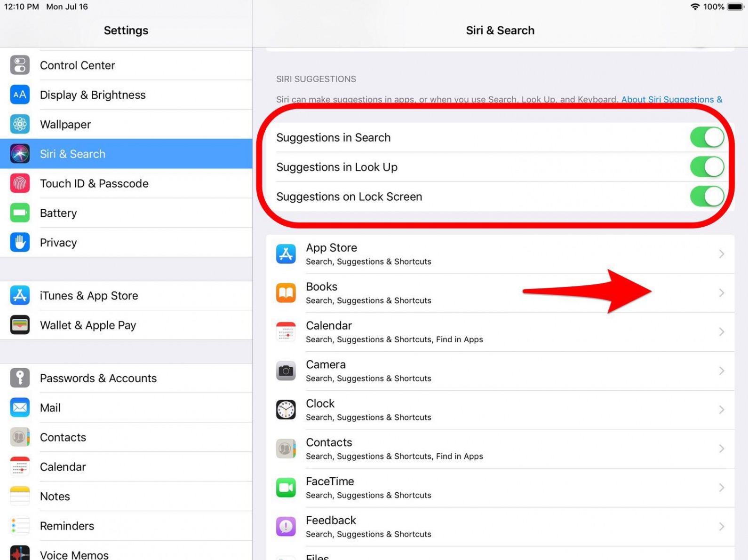The height and width of the screenshot is (560, 748).
Task: Tap the Clock icon in app list
Action: point(286,410)
